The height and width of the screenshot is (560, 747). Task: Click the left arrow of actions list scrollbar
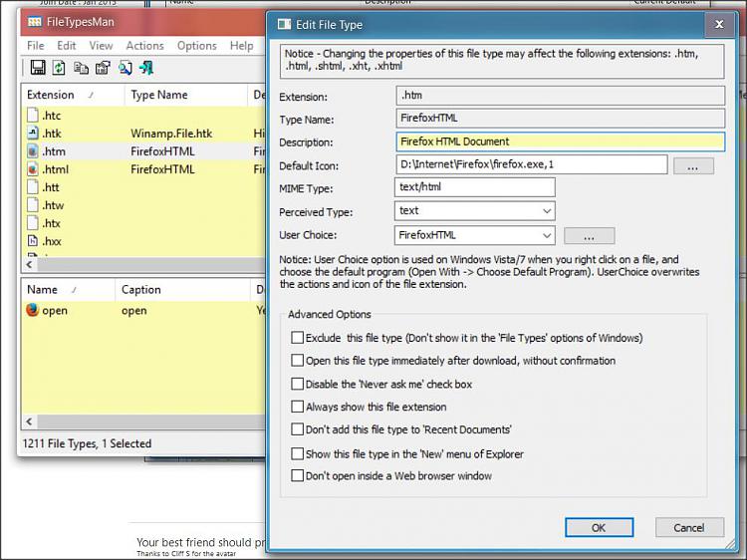(x=30, y=421)
